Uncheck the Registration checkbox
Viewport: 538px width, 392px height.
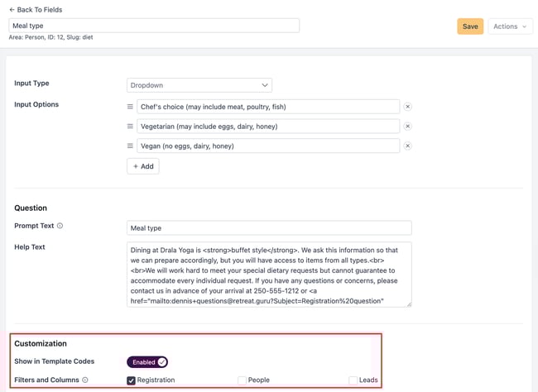click(x=131, y=380)
